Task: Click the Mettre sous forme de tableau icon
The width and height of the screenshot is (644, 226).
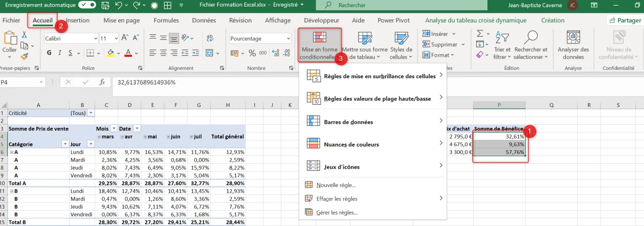Action: coord(365,45)
